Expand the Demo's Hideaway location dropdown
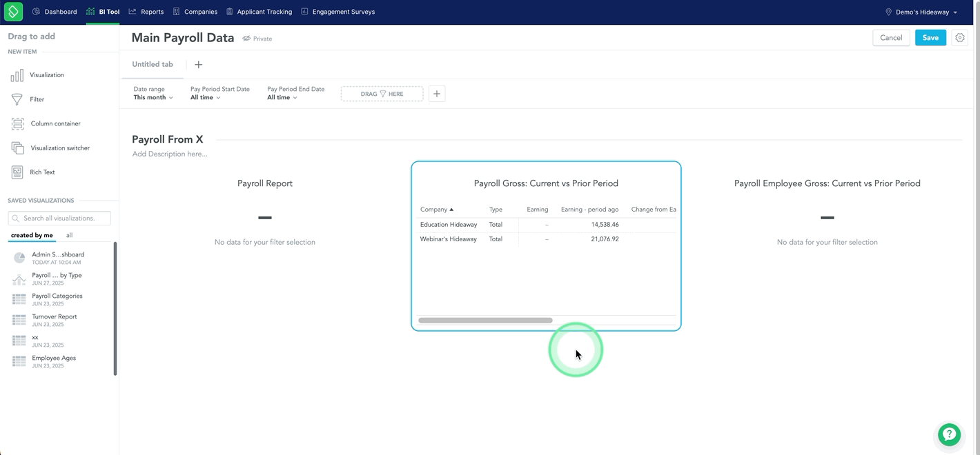 pyautogui.click(x=921, y=12)
